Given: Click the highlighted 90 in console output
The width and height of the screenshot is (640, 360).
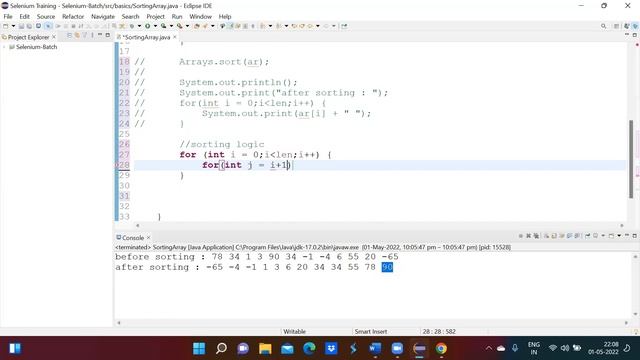Looking at the screenshot, I should (387, 267).
